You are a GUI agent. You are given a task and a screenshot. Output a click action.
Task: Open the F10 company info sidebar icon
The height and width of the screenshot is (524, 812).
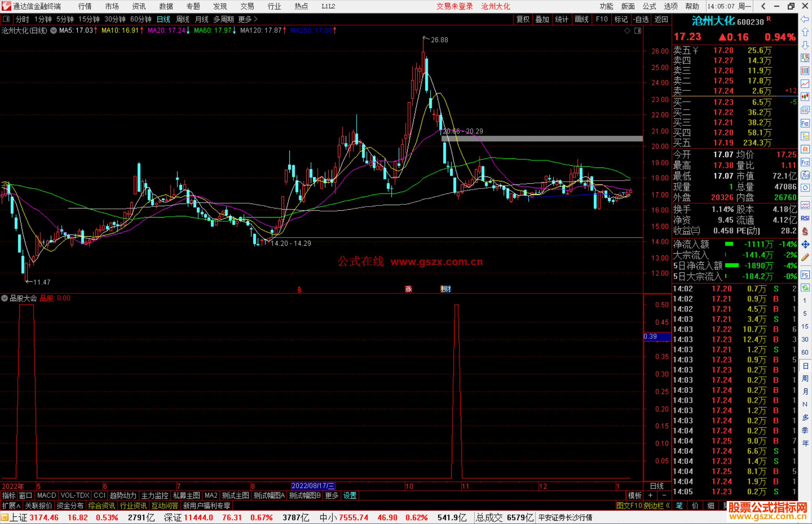point(805,123)
